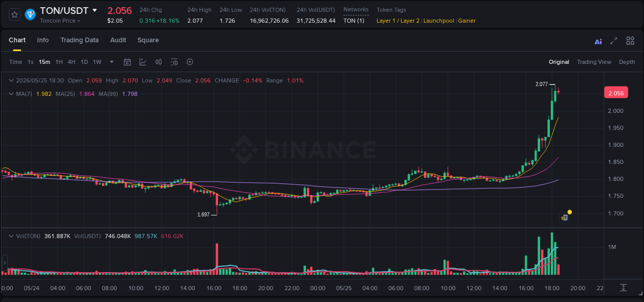The image size is (644, 302).
Task: Open the hexagon chart settings icon
Action: tap(190, 62)
